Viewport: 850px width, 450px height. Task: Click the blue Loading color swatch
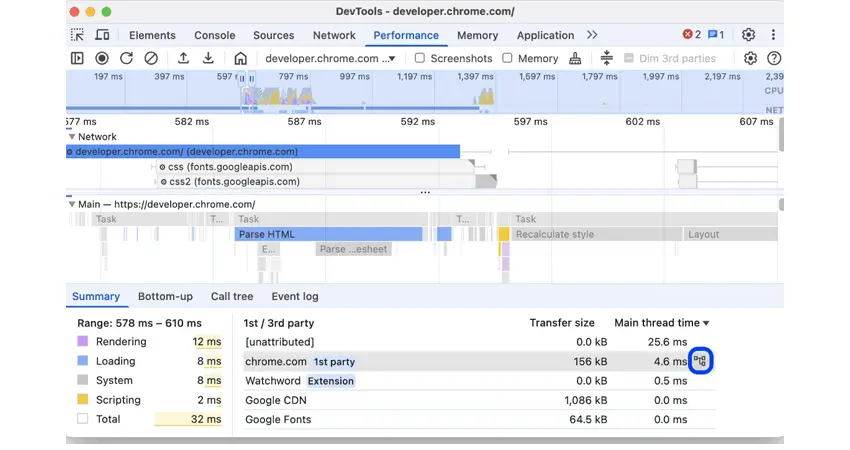(82, 361)
